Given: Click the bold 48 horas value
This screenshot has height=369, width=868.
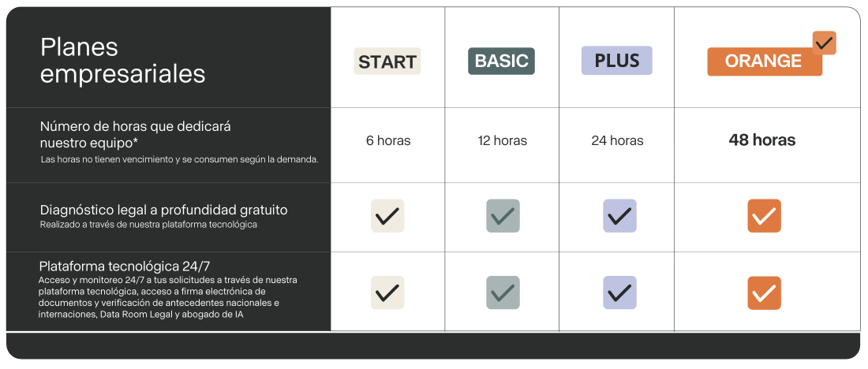Looking at the screenshot, I should [x=762, y=140].
